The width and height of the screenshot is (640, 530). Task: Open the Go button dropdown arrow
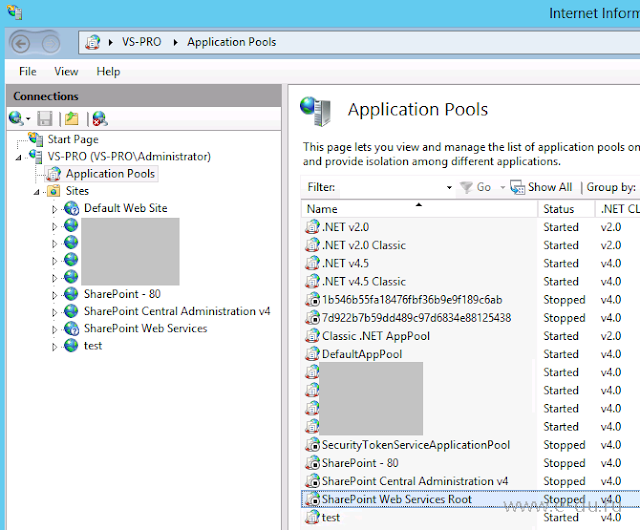(502, 187)
